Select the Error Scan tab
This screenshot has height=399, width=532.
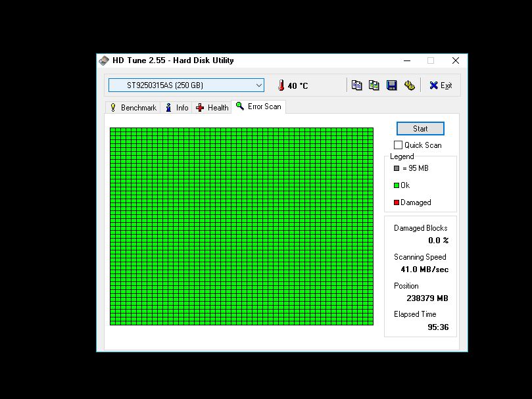(x=258, y=106)
